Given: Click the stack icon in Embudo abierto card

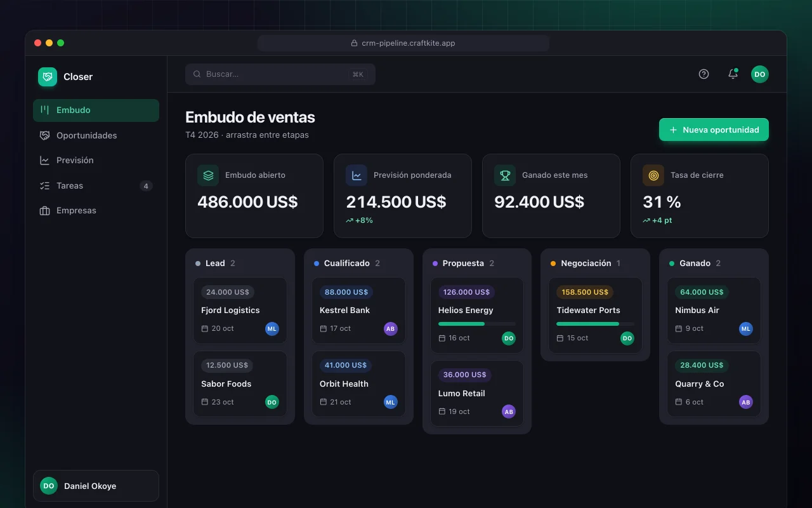Looking at the screenshot, I should tap(208, 175).
